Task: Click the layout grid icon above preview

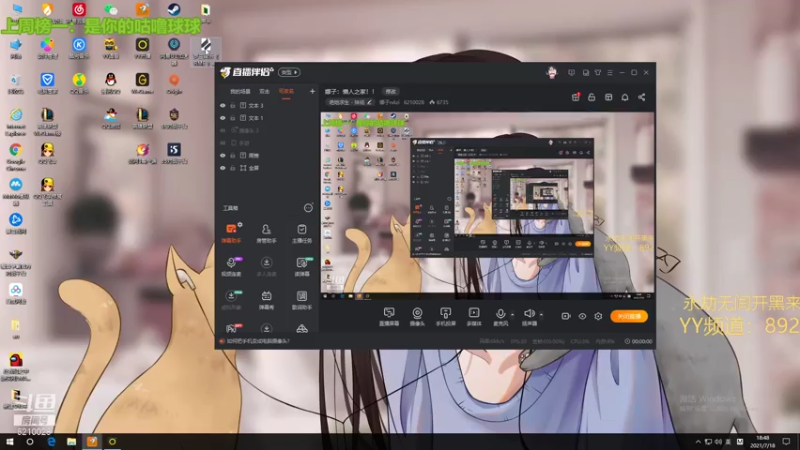Action: 608,97
